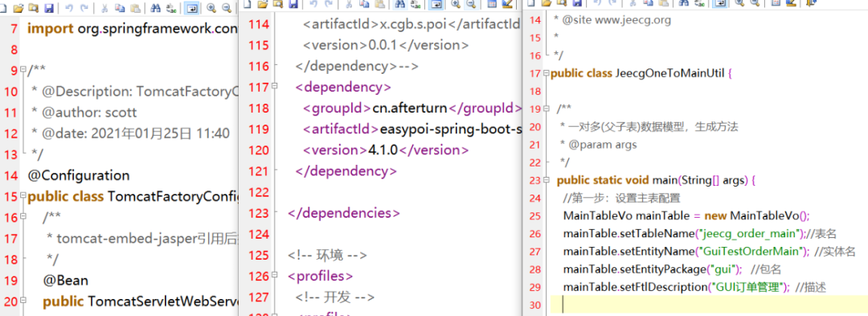
Task: Toggle word wrap in pom XML editor toolbar
Action: click(436, 4)
